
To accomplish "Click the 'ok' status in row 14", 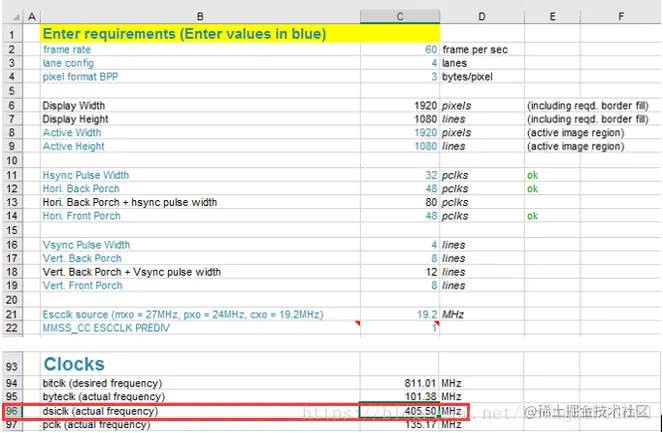I will coord(532,216).
